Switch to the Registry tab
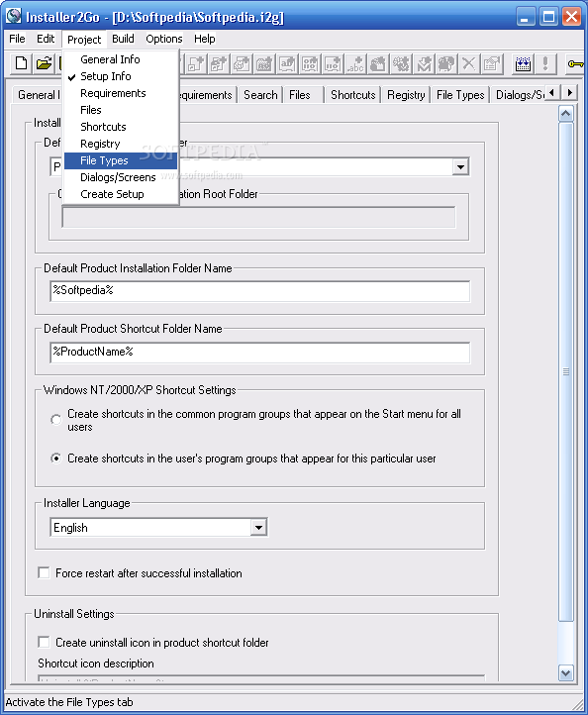The image size is (588, 715). [x=406, y=95]
